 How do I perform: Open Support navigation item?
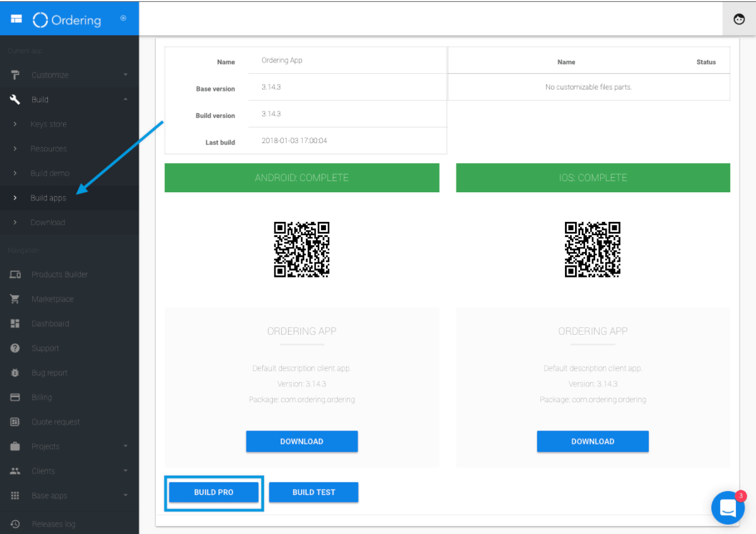pyautogui.click(x=69, y=348)
